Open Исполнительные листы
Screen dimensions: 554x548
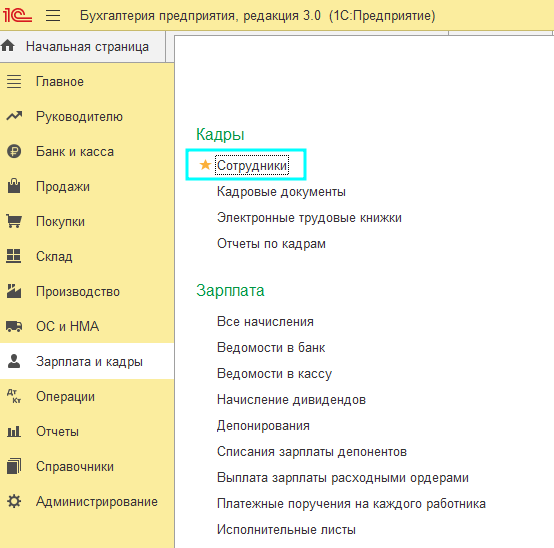(286, 529)
